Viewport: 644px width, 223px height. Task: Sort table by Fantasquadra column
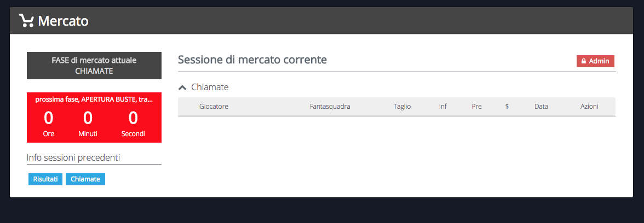[x=330, y=107]
